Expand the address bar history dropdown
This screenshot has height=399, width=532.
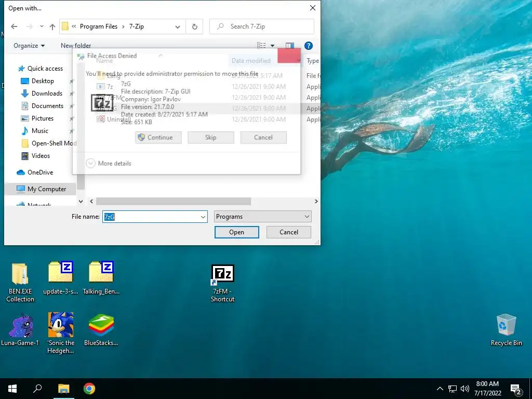[x=178, y=27]
